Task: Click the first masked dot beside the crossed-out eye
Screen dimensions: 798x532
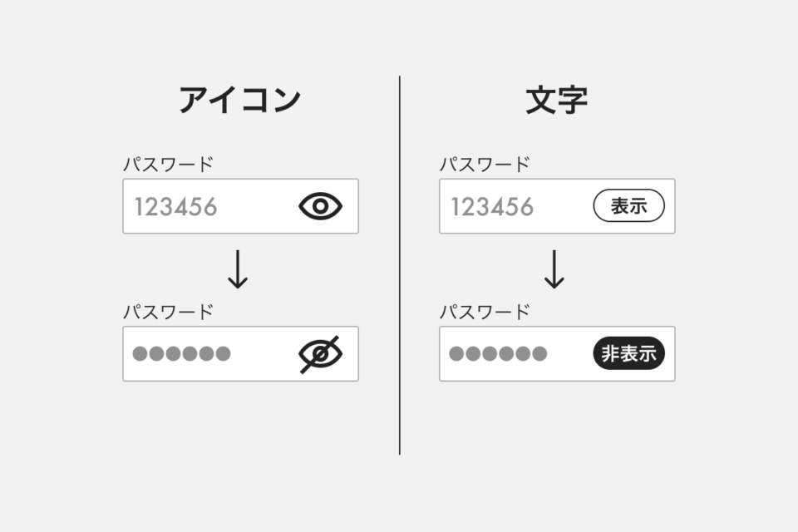Action: pyautogui.click(x=140, y=354)
